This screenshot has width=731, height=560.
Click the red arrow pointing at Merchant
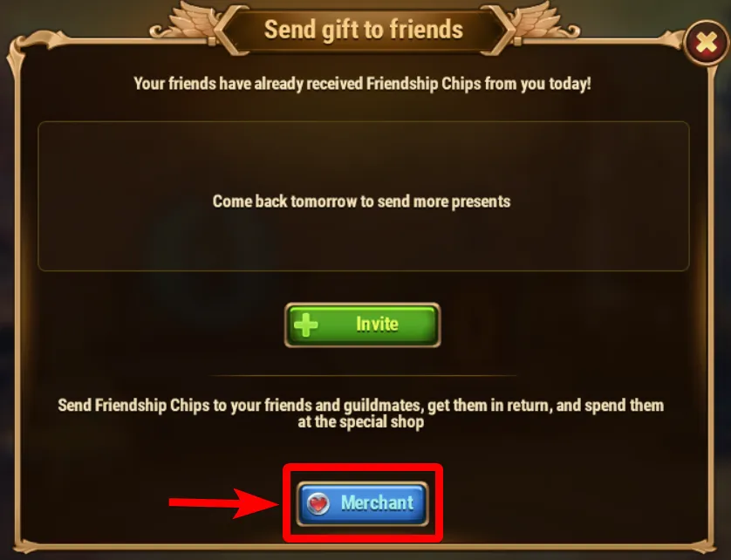click(x=224, y=502)
